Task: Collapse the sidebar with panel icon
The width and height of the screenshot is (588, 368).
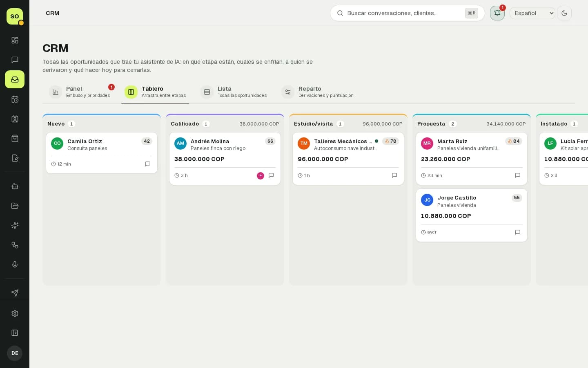Action: 15,333
